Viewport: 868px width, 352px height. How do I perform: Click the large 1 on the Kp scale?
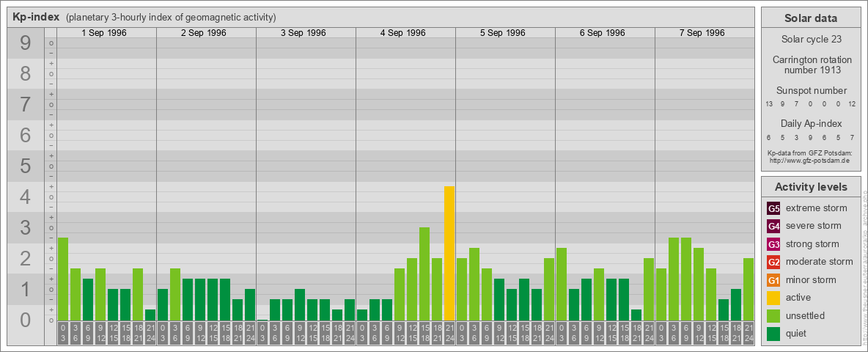[x=25, y=289]
